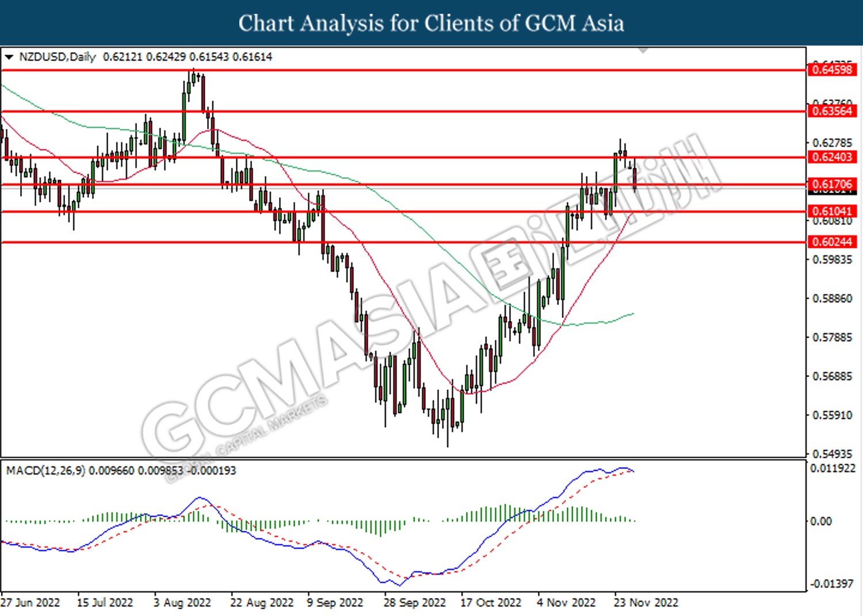The height and width of the screenshot is (616, 863).
Task: Click the OHLC values 0.62121 0.62429 0.61543 0.61614
Action: click(x=188, y=57)
